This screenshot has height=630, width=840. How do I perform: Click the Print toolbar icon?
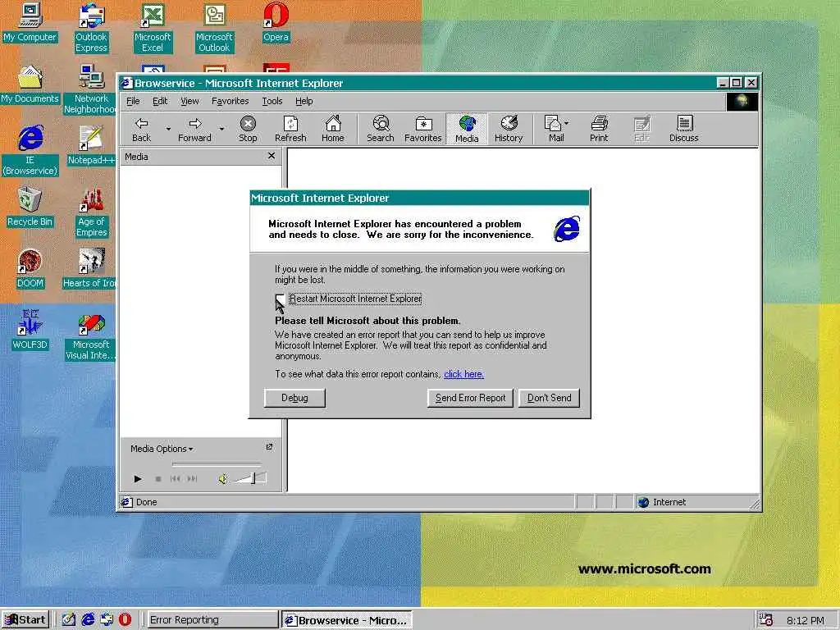(x=599, y=129)
